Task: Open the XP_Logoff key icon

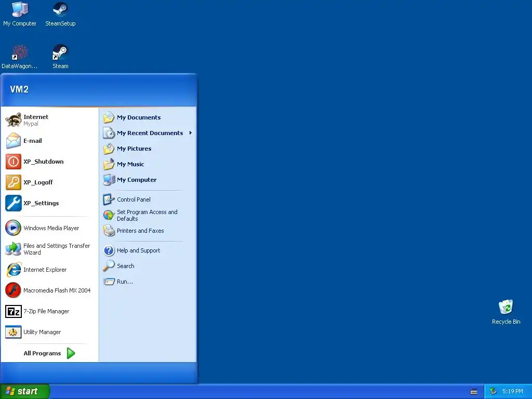Action: [x=13, y=182]
